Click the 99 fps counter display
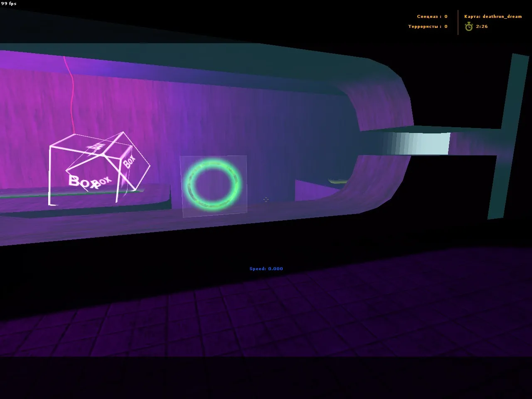This screenshot has width=532, height=399. coord(10,3)
